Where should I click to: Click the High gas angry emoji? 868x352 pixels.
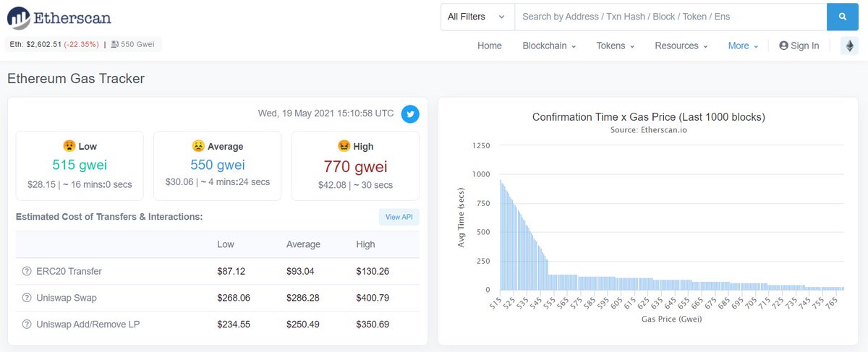tap(344, 146)
